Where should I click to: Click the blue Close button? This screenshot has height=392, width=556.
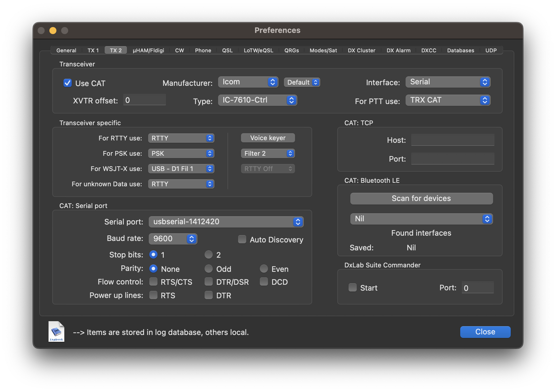485,332
